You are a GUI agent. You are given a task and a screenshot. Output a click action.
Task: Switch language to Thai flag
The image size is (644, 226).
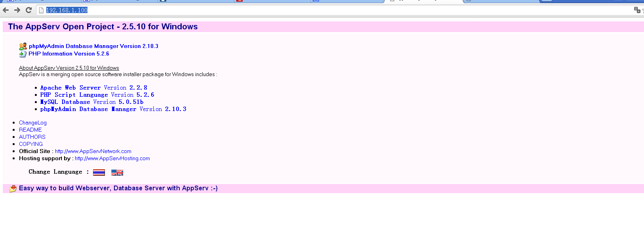(99, 172)
